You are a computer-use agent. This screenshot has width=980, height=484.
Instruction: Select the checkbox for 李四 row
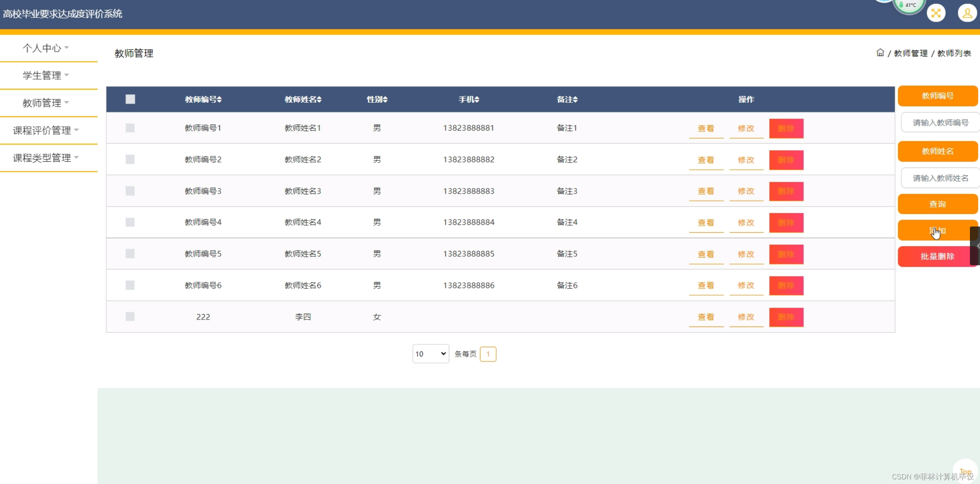[x=130, y=317]
